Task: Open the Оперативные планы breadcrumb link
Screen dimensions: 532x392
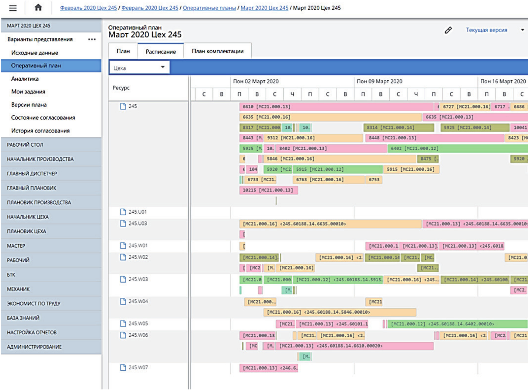Action: pos(209,8)
